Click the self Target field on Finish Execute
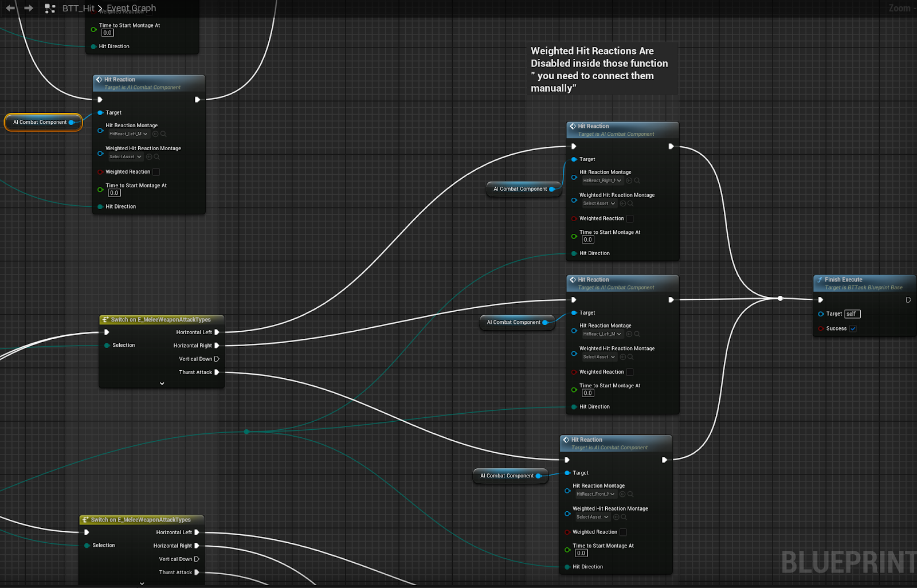 tap(852, 314)
